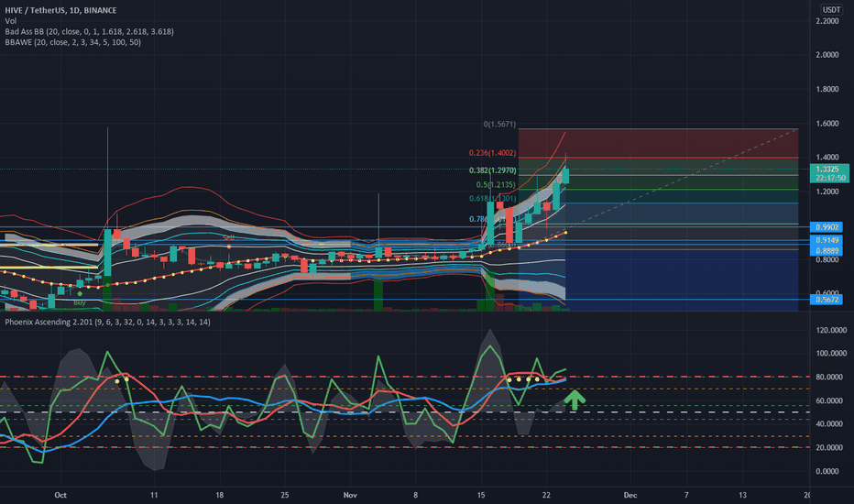854x504 pixels.
Task: Click the Fibonacci 0.5(1.2135) level label
Action: [496, 185]
